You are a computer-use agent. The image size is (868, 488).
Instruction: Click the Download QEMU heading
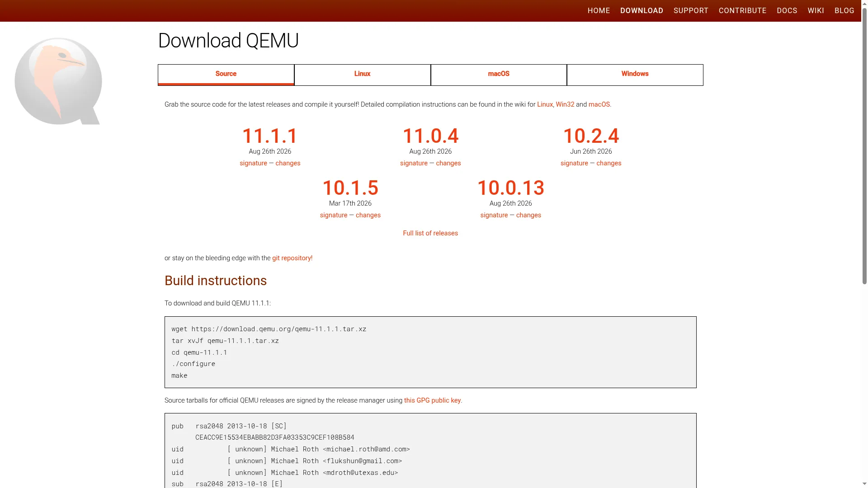pos(228,41)
